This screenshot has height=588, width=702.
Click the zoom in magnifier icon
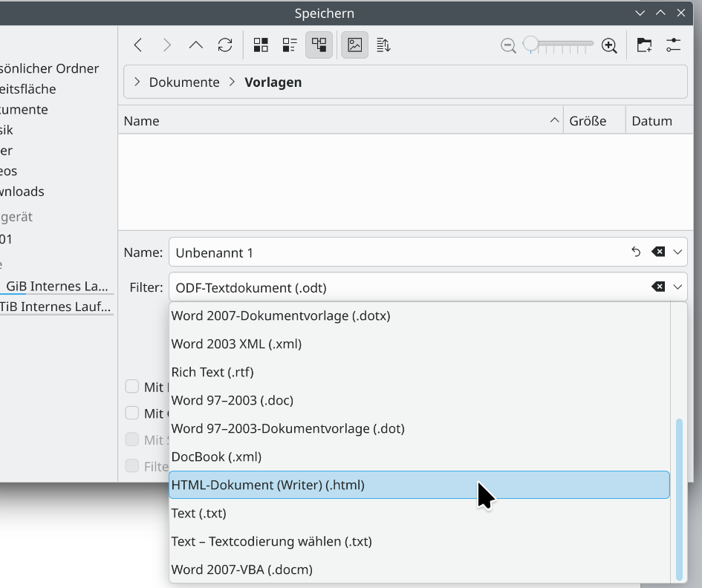click(x=609, y=45)
